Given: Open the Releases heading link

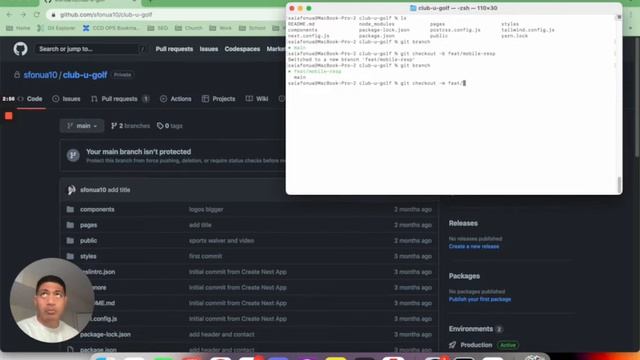Looking at the screenshot, I should point(463,223).
